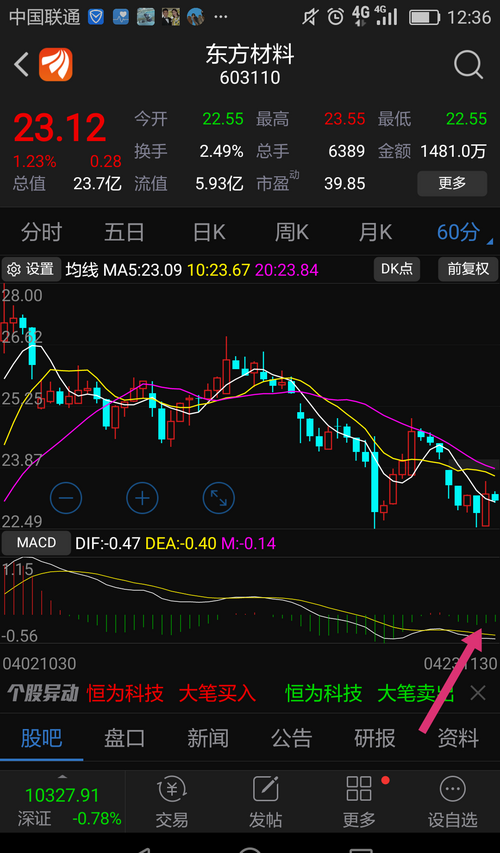
Task: Zoom in chart with plus circle
Action: pyautogui.click(x=143, y=498)
